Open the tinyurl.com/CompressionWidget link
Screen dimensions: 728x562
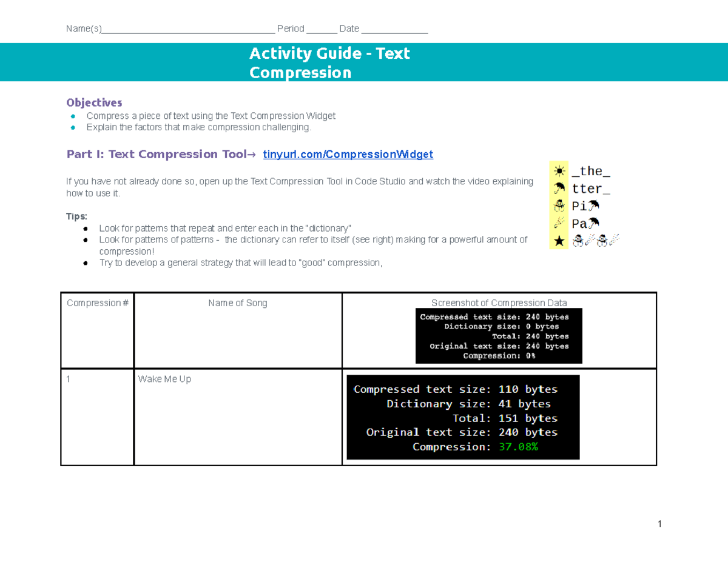[348, 155]
